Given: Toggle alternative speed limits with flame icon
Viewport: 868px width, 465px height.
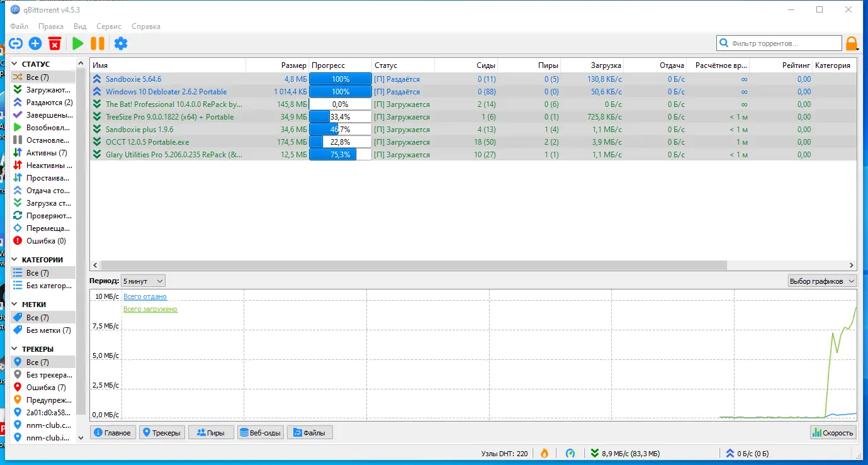Looking at the screenshot, I should (544, 453).
